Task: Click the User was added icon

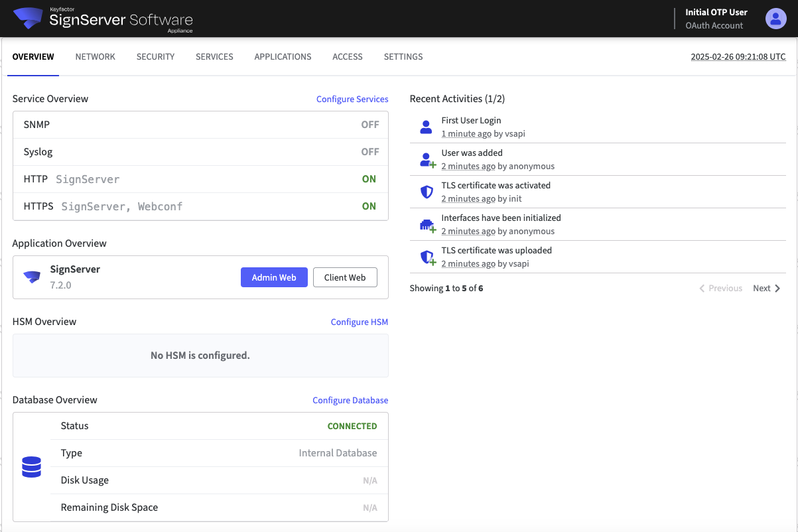Action: point(427,160)
